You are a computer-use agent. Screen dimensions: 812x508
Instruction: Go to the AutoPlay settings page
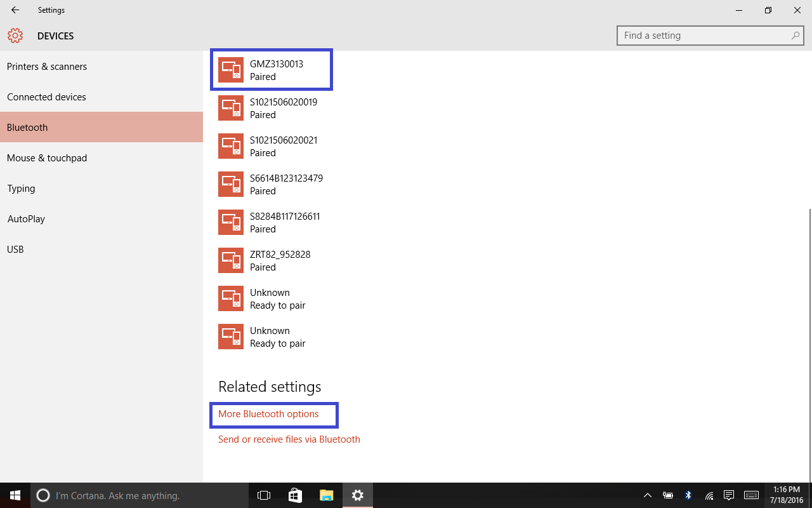pos(26,219)
